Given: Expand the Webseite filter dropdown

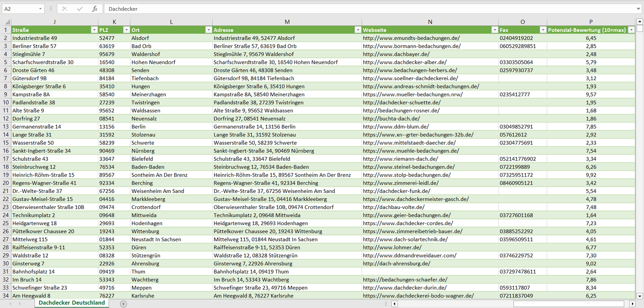Looking at the screenshot, I should 494,30.
